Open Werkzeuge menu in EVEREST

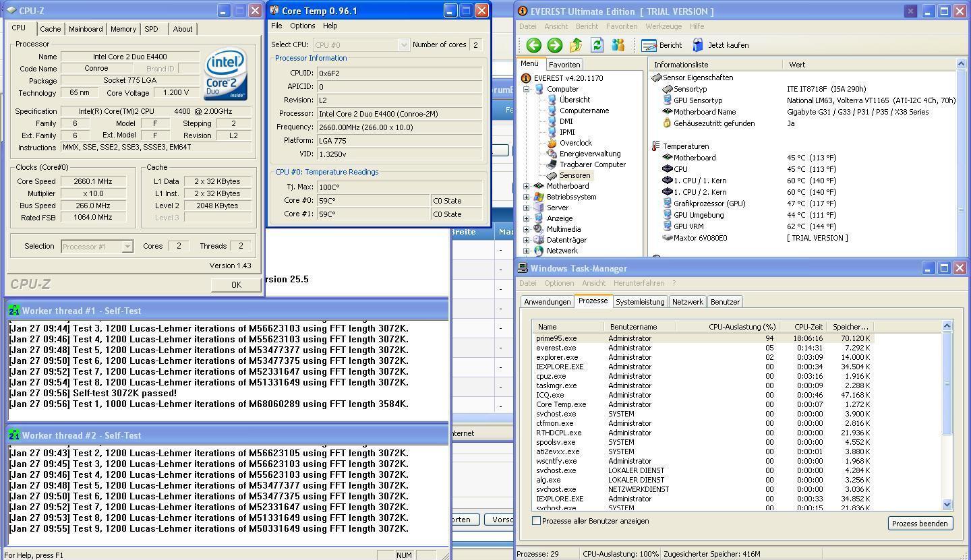664,26
